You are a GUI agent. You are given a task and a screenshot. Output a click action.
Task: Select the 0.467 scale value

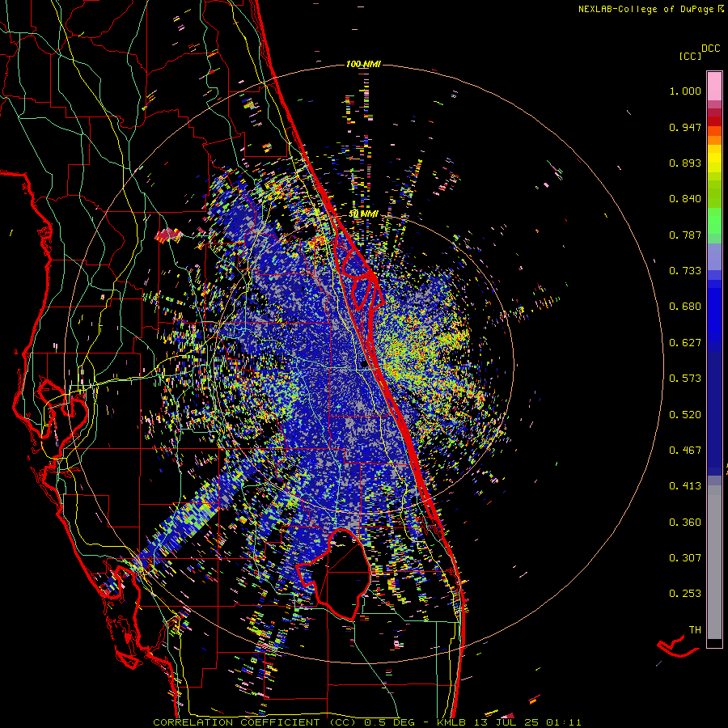(685, 451)
